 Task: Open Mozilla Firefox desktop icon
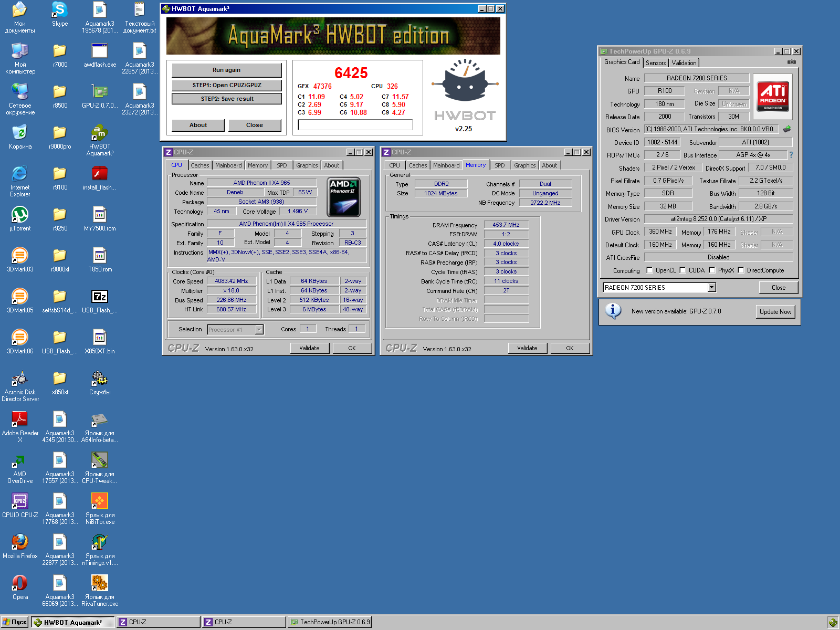[x=20, y=542]
